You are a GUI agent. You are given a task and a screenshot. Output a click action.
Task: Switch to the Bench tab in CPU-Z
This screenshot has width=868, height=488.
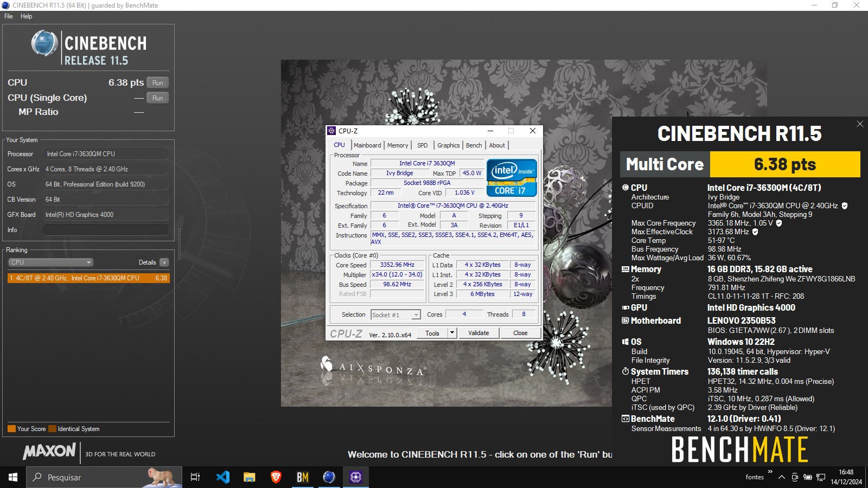click(474, 145)
